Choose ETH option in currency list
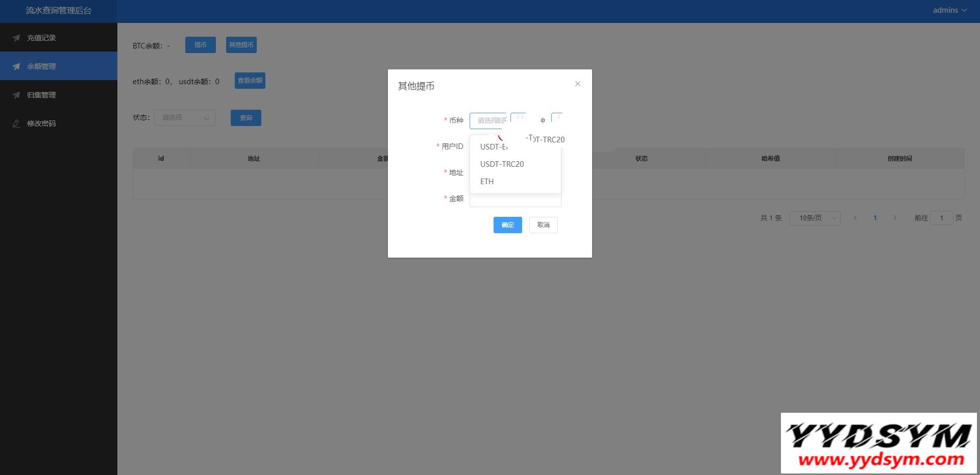This screenshot has height=475, width=980. click(x=487, y=181)
